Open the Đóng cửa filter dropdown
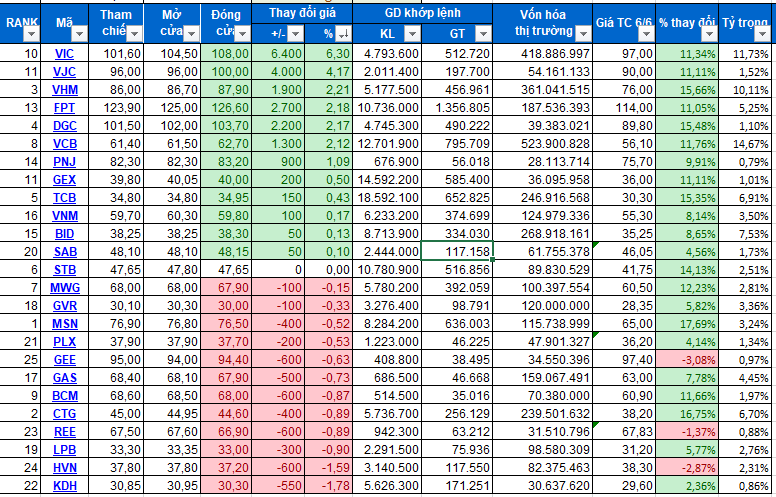This screenshot has width=776, height=497. pyautogui.click(x=242, y=34)
